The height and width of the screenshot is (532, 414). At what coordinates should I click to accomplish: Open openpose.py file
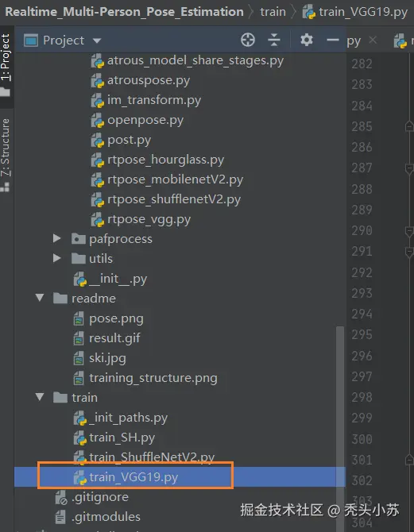click(145, 121)
